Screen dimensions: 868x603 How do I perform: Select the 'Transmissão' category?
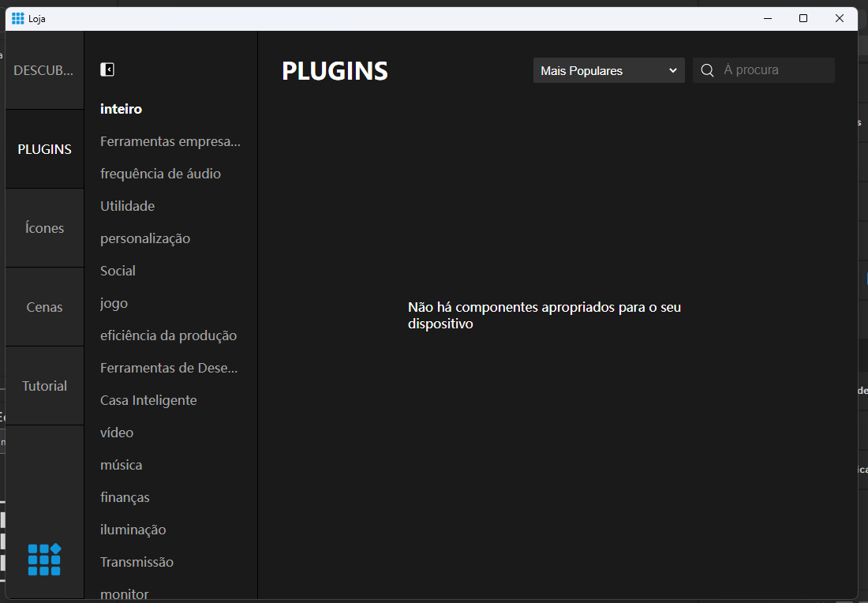point(137,561)
